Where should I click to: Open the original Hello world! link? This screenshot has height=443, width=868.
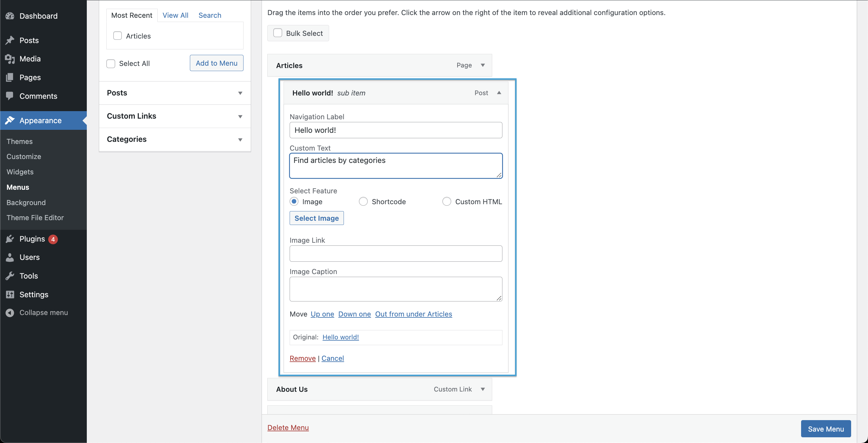341,337
